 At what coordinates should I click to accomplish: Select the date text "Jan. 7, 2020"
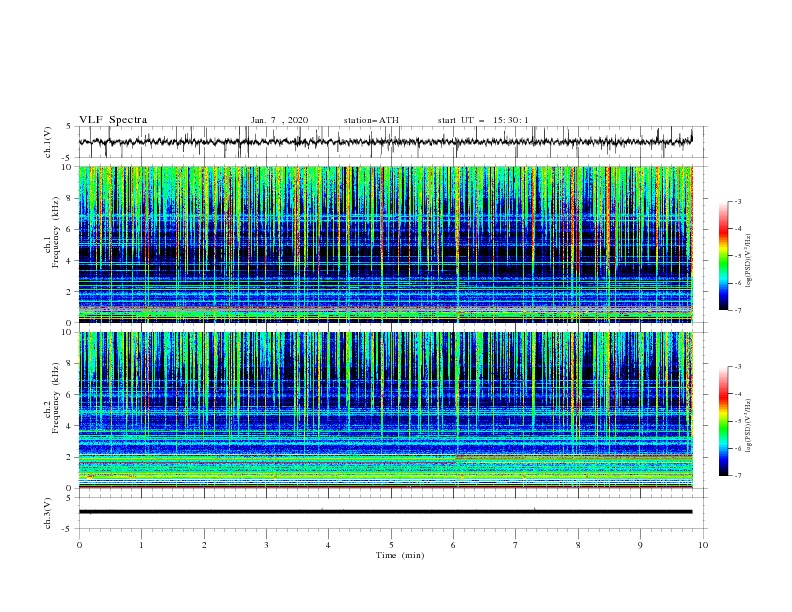(279, 120)
